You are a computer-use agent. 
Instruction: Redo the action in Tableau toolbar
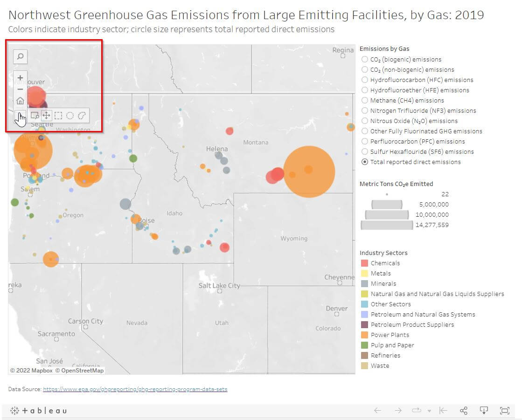point(398,411)
